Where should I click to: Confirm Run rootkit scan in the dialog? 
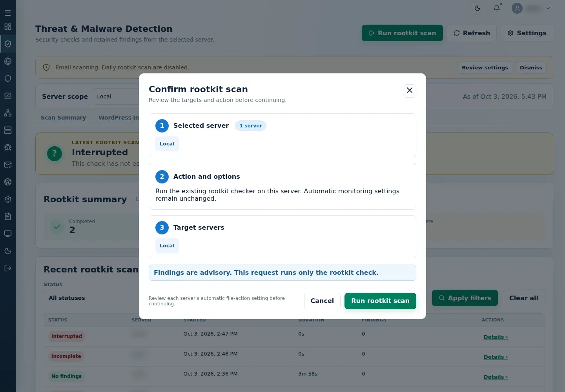pyautogui.click(x=380, y=301)
